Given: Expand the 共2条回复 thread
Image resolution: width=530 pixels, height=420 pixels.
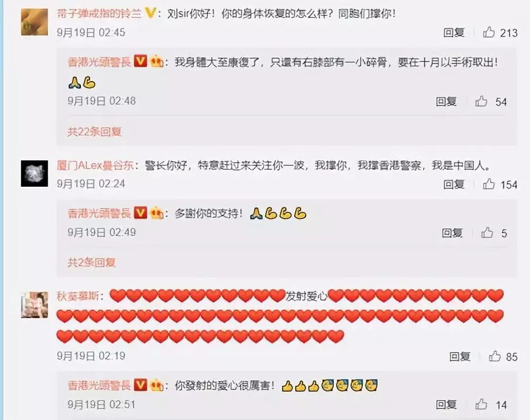Looking at the screenshot, I should (x=92, y=262).
